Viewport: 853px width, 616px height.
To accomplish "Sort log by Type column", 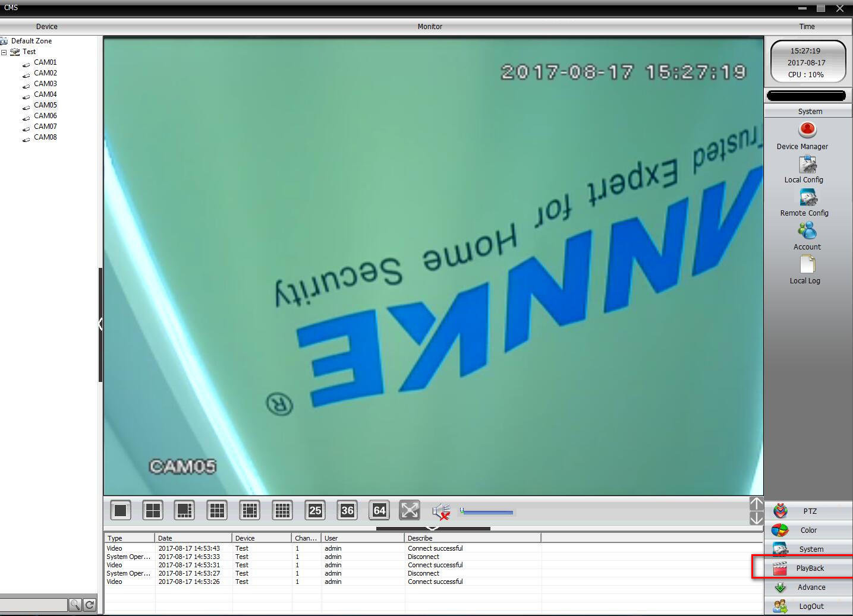I will click(130, 538).
